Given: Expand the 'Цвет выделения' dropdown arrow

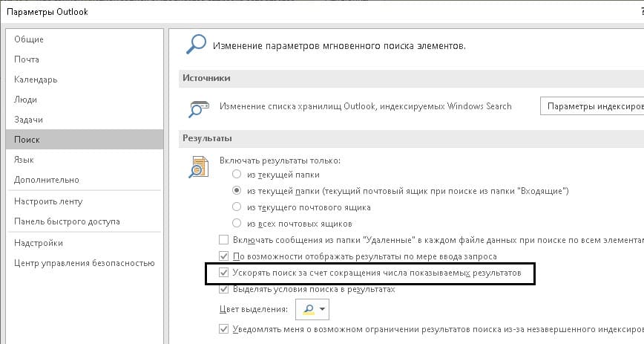Looking at the screenshot, I should click(x=323, y=309).
